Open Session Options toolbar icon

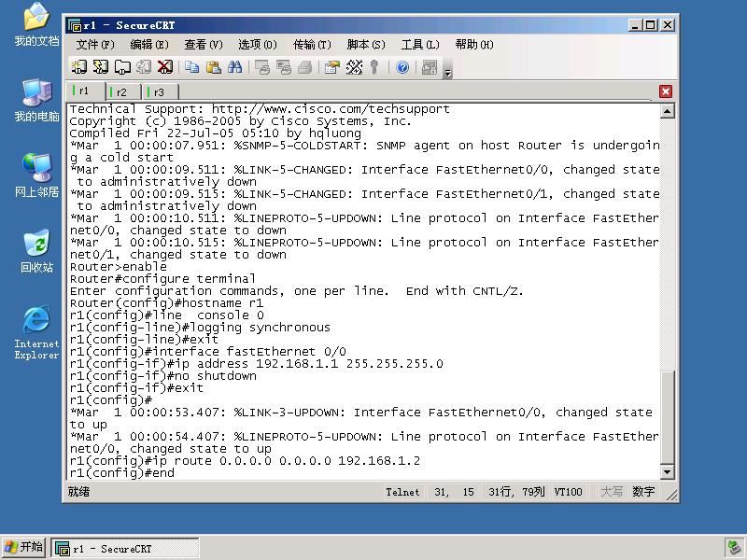point(332,67)
